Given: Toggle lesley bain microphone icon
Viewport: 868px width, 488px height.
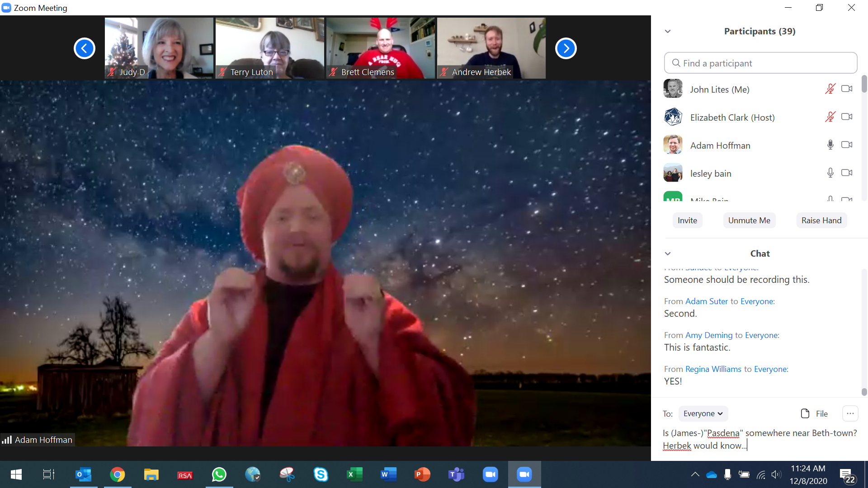Looking at the screenshot, I should click(x=830, y=173).
